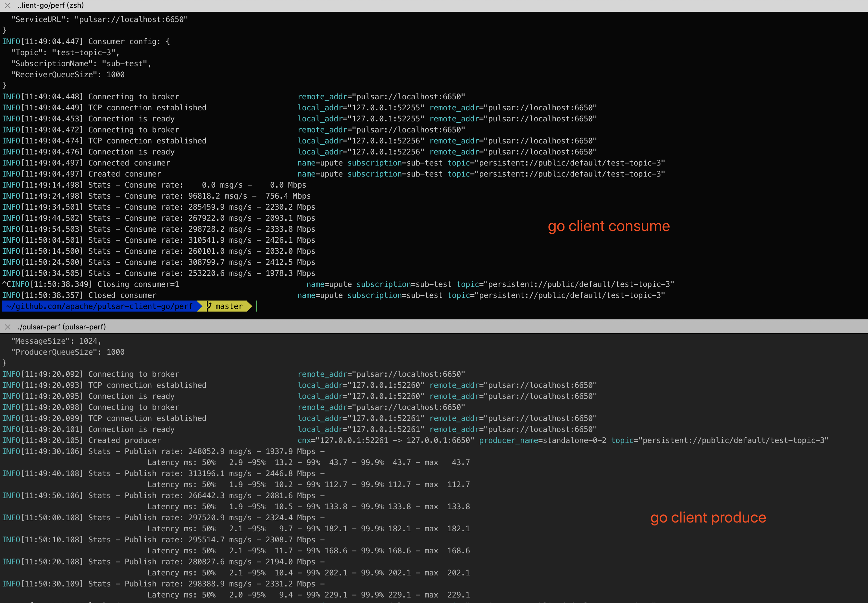This screenshot has height=603, width=868.
Task: Click the 'Closed consumer' log message
Action: tap(122, 295)
